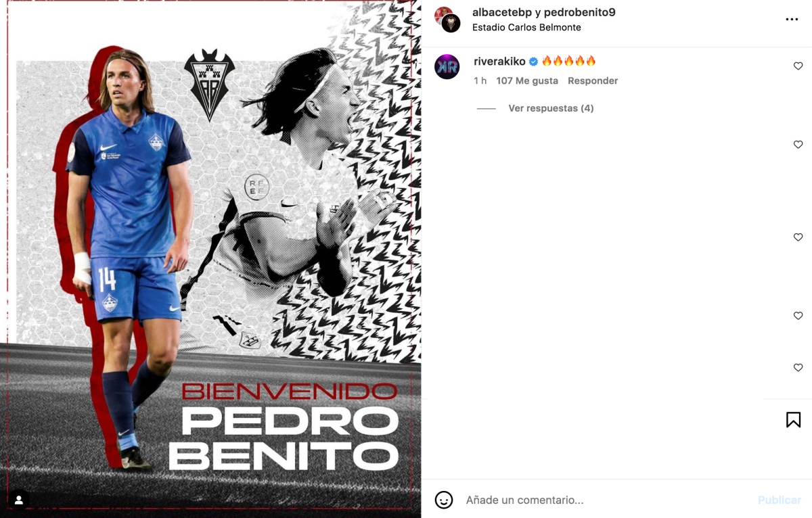
Task: Click the post authors' stacked avatar
Action: pos(447,20)
